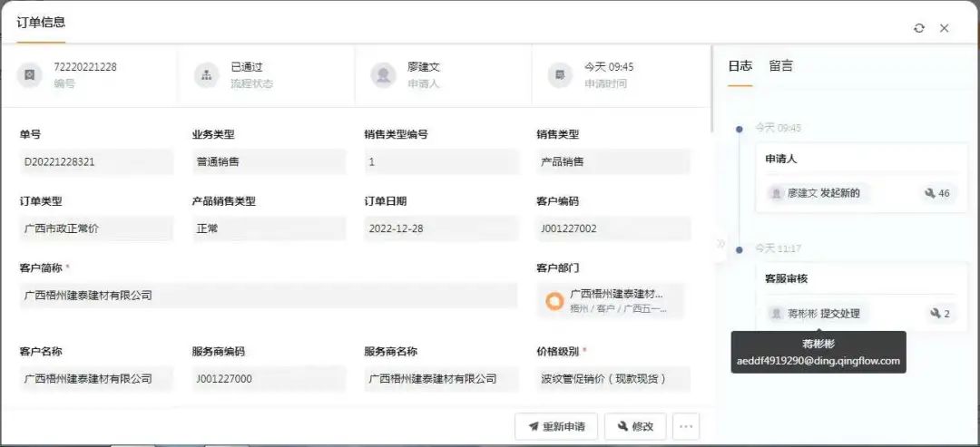Click the 价格级别 field 波纹管促销价

coord(613,379)
